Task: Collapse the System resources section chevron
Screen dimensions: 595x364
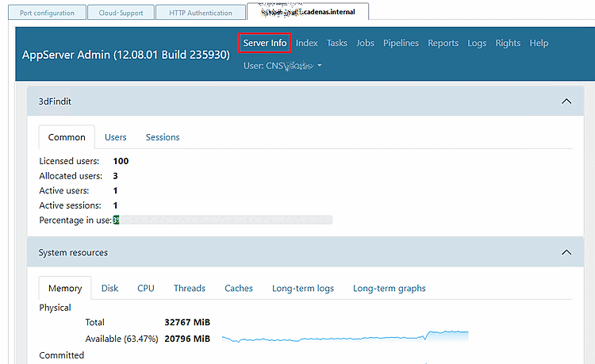Action: point(566,252)
